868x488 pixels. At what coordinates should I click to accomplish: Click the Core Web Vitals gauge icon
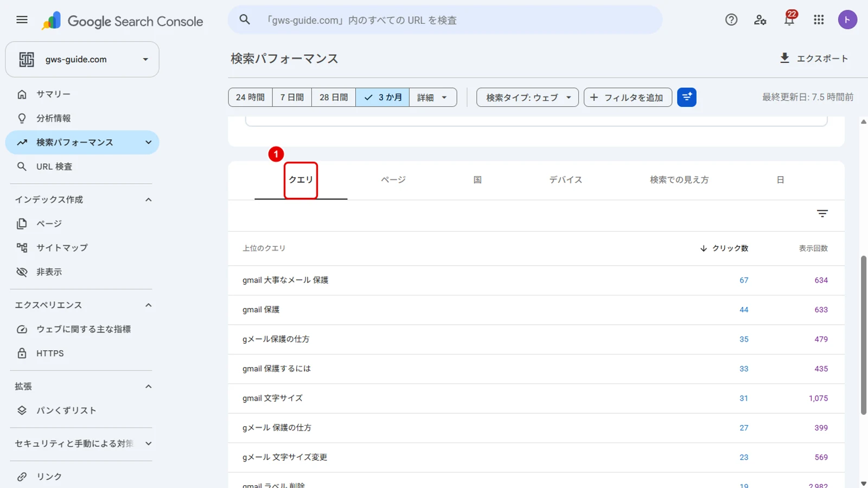(22, 329)
